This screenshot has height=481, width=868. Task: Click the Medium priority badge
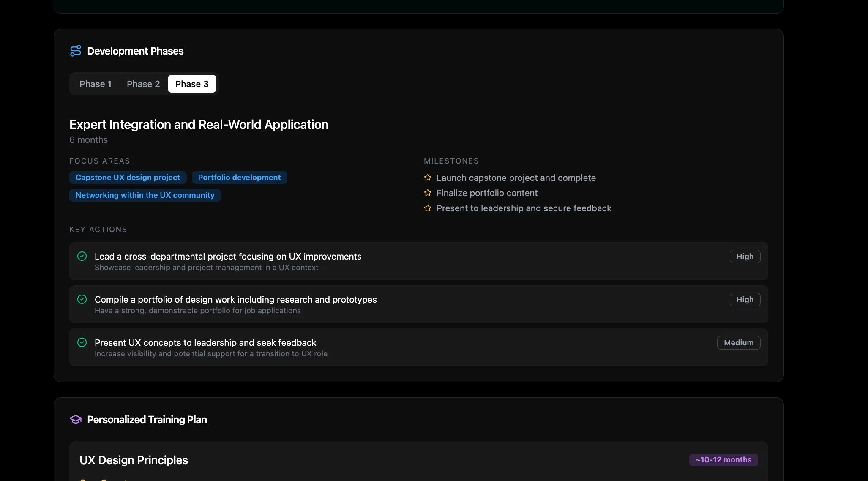coord(738,343)
